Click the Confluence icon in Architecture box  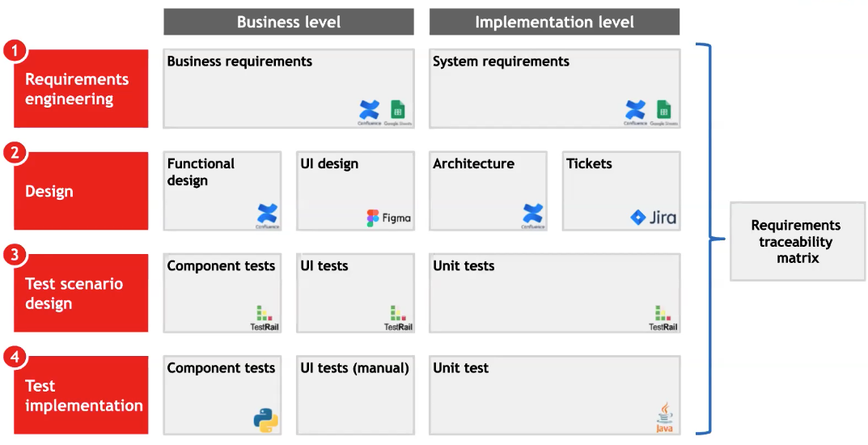point(532,214)
